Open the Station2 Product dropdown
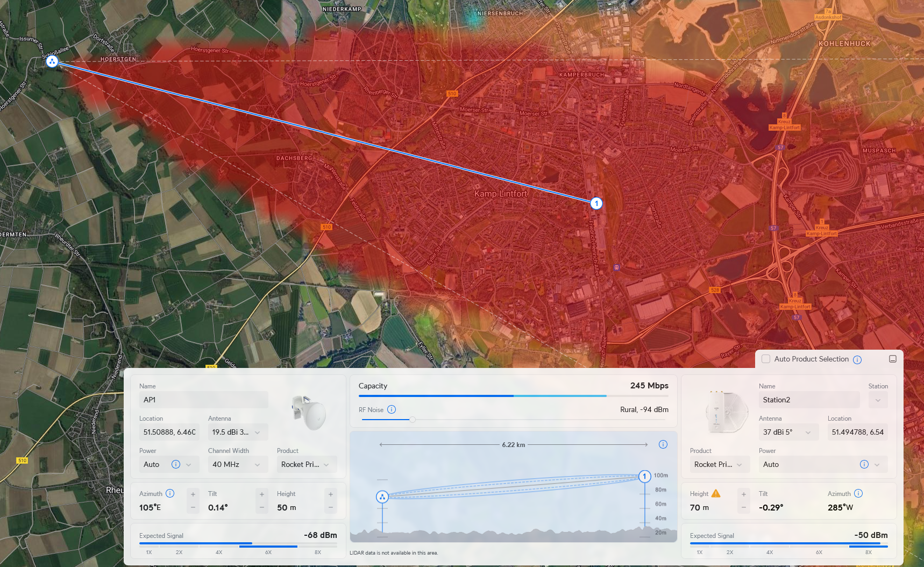This screenshot has height=567, width=924. point(719,464)
